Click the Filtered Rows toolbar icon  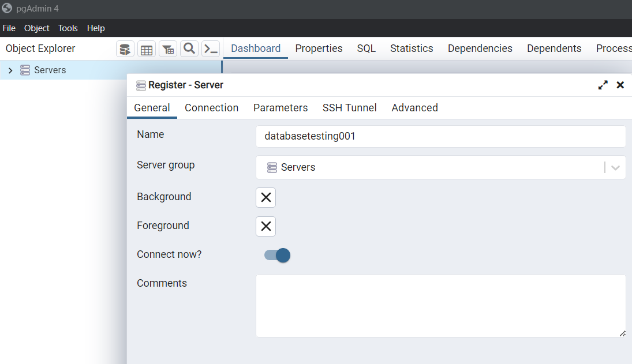coord(168,49)
